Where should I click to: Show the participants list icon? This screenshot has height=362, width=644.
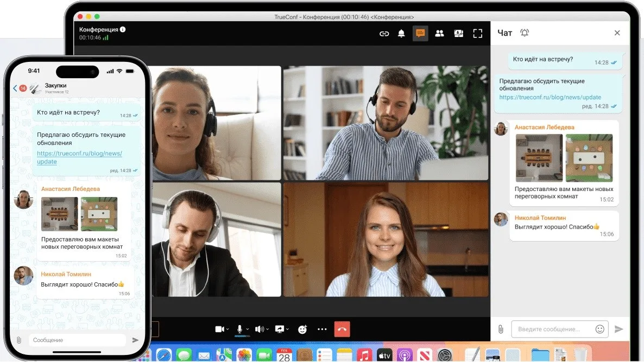pos(439,33)
